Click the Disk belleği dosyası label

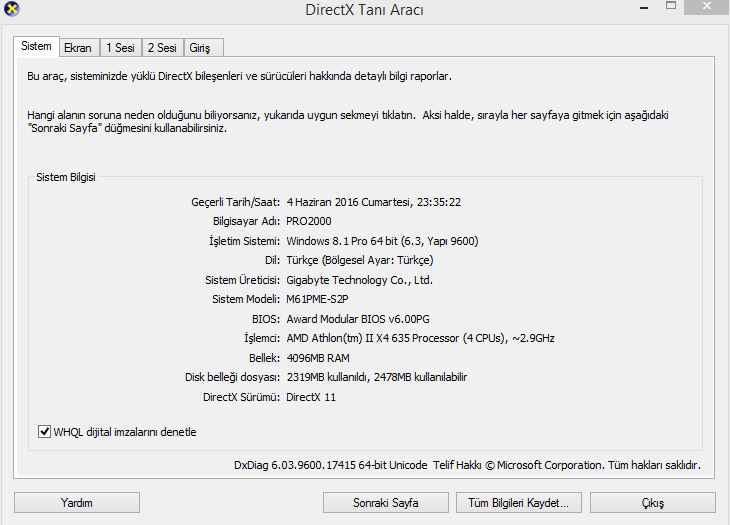click(232, 377)
